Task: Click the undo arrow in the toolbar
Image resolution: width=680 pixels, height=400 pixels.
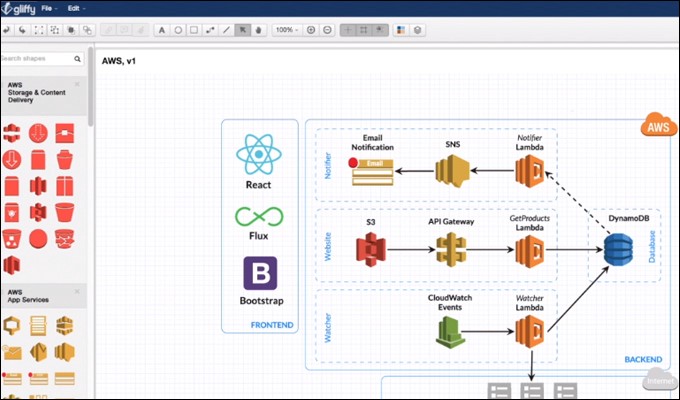Action: pyautogui.click(x=6, y=30)
